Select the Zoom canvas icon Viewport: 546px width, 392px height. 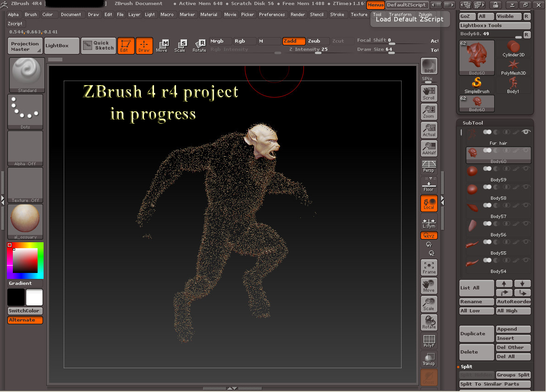429,112
